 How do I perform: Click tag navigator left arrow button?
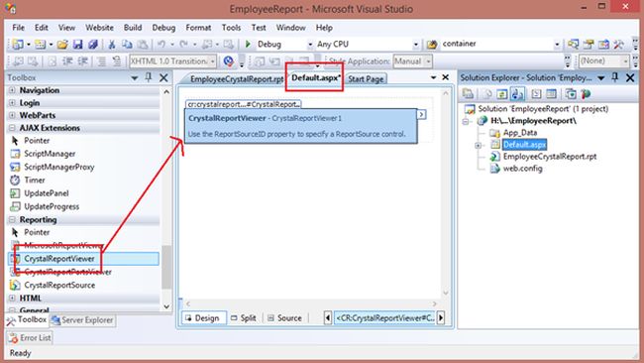[x=327, y=317]
